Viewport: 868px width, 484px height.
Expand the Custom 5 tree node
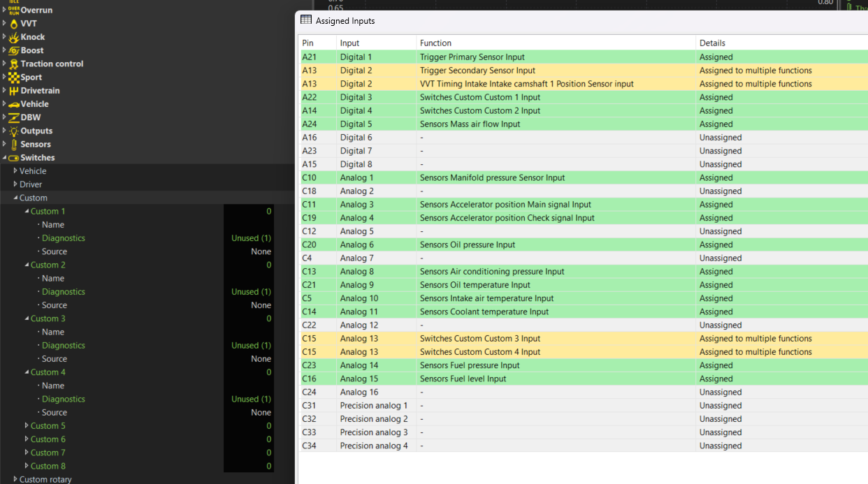27,425
